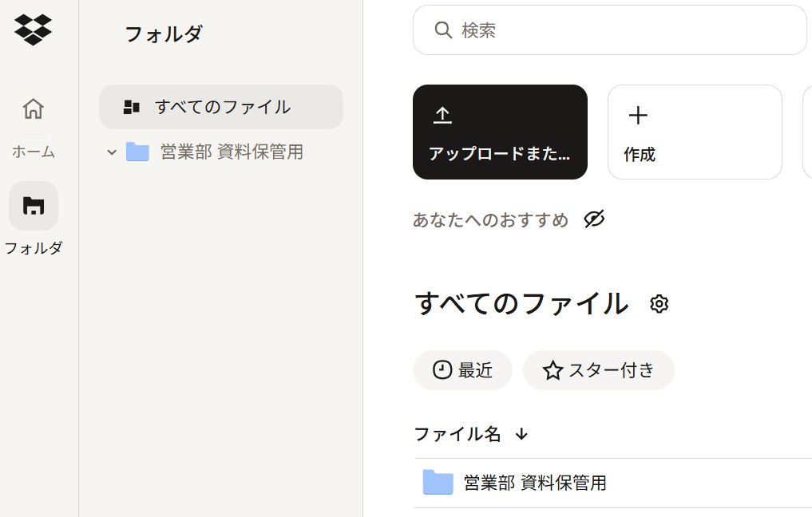
Task: Select the Folders (フォルダ) sidebar icon
Action: point(33,206)
